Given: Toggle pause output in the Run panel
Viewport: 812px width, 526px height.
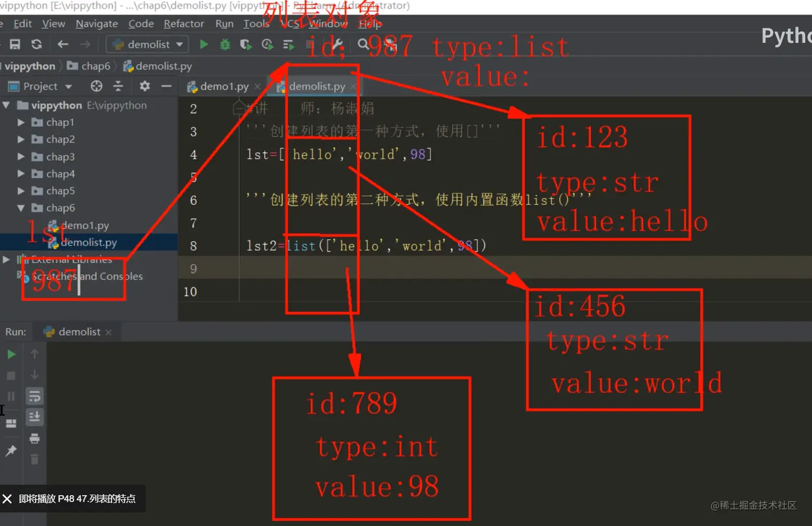Looking at the screenshot, I should tap(11, 397).
